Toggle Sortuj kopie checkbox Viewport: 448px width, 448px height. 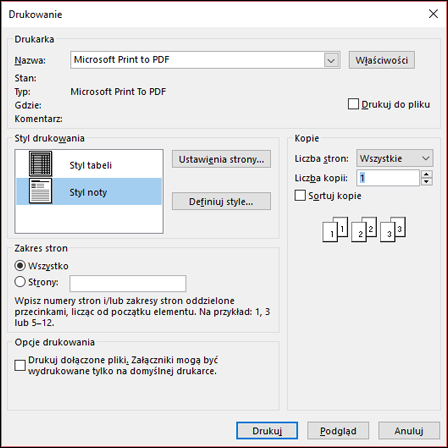pyautogui.click(x=300, y=195)
